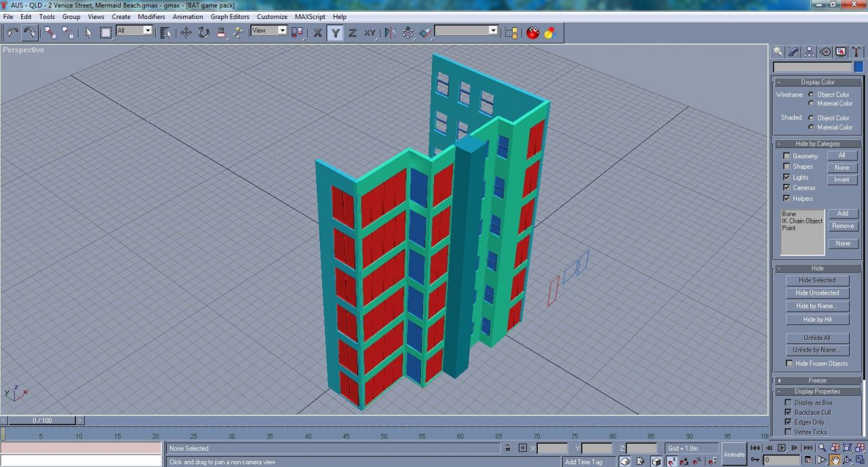Click the Redo arrow icon

point(29,32)
